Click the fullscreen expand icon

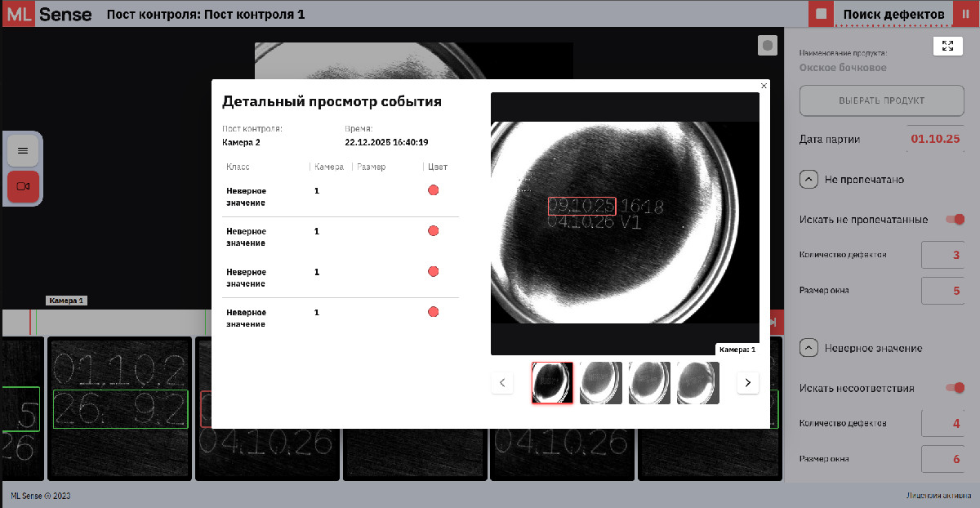pyautogui.click(x=947, y=47)
